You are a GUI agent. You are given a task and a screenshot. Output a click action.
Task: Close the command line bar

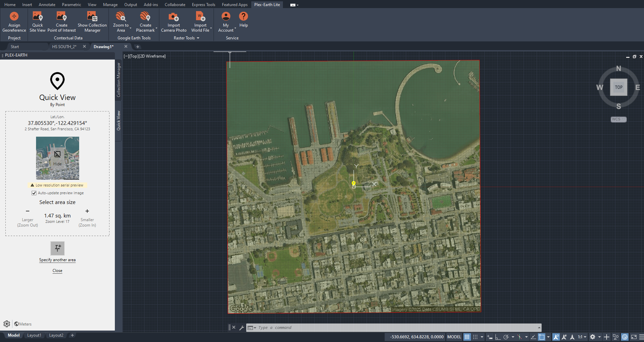234,327
